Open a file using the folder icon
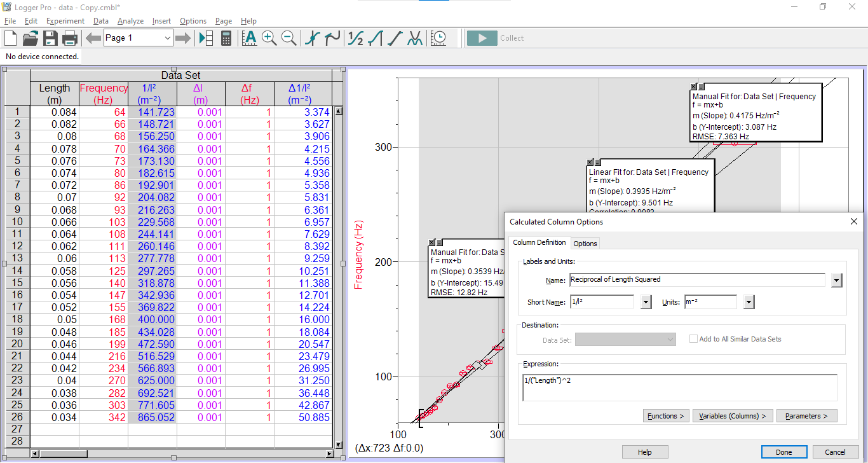Image resolution: width=868 pixels, height=463 pixels. [x=30, y=38]
